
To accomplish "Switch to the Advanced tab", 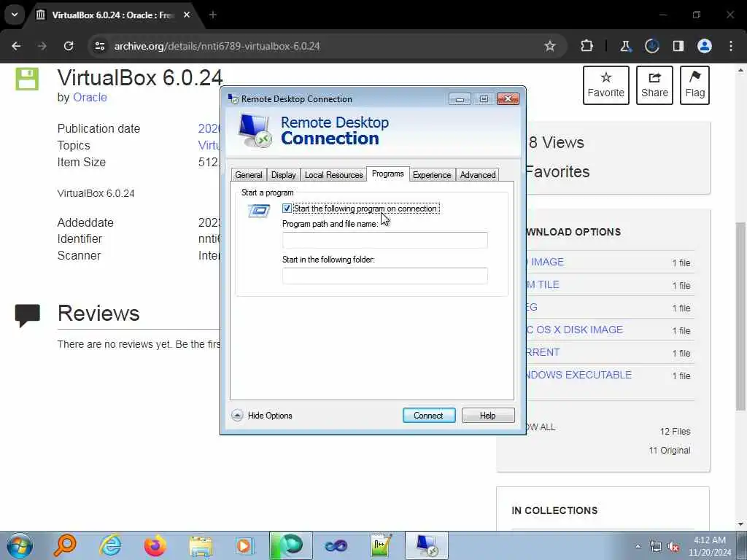I will point(477,175).
